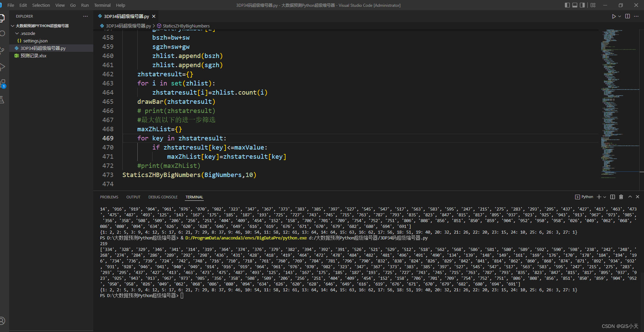Open the Explorer view in activity bar
The image size is (644, 332).
coord(2,18)
